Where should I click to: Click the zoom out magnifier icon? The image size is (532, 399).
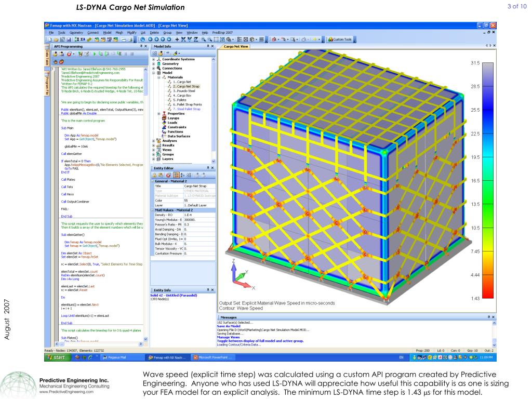[x=210, y=39]
